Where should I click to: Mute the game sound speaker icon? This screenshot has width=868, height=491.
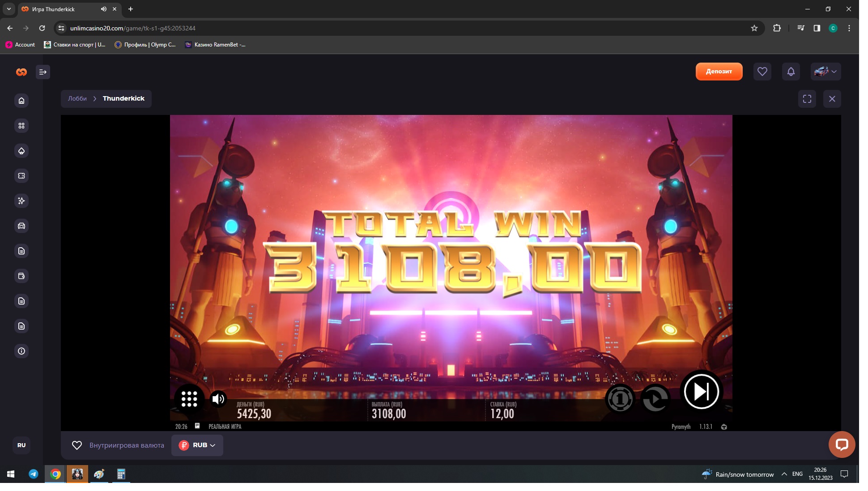click(218, 398)
